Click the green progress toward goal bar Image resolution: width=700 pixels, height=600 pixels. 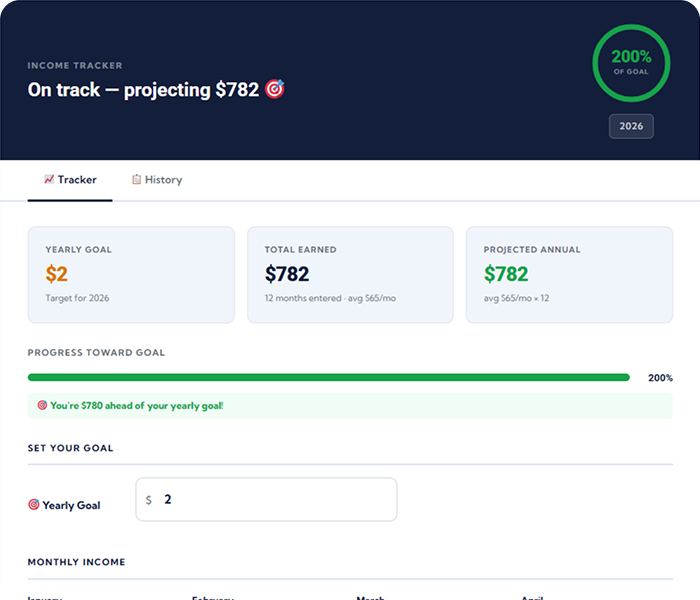click(329, 378)
